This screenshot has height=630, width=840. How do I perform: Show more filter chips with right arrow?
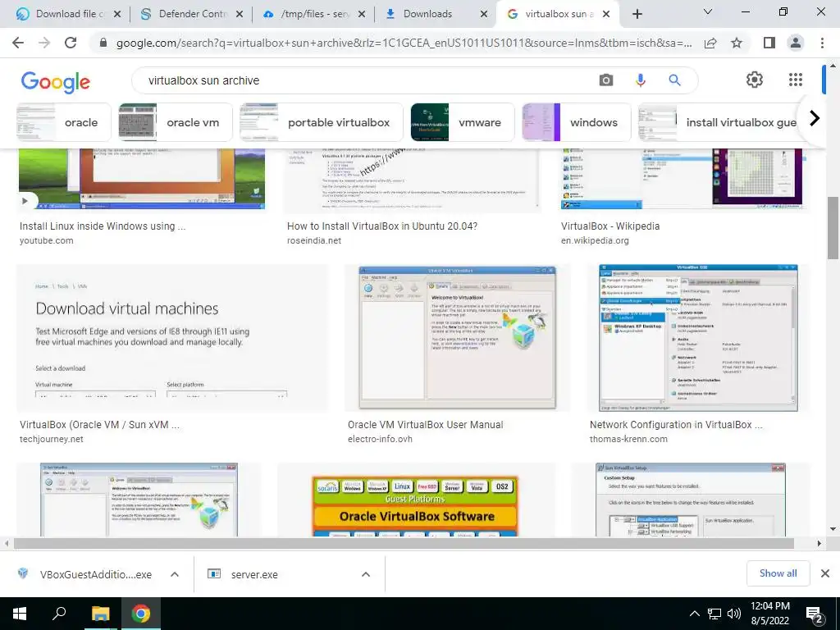[815, 118]
